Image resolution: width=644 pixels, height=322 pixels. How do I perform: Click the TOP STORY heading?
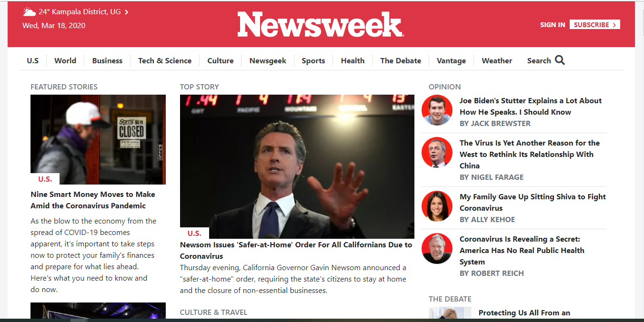point(200,87)
